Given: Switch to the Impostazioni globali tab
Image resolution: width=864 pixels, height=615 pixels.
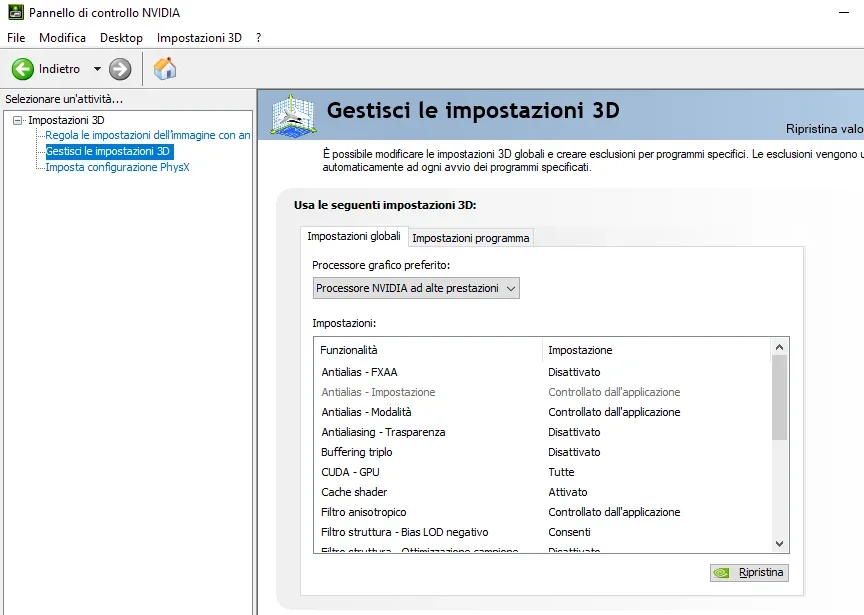Looking at the screenshot, I should pyautogui.click(x=354, y=236).
